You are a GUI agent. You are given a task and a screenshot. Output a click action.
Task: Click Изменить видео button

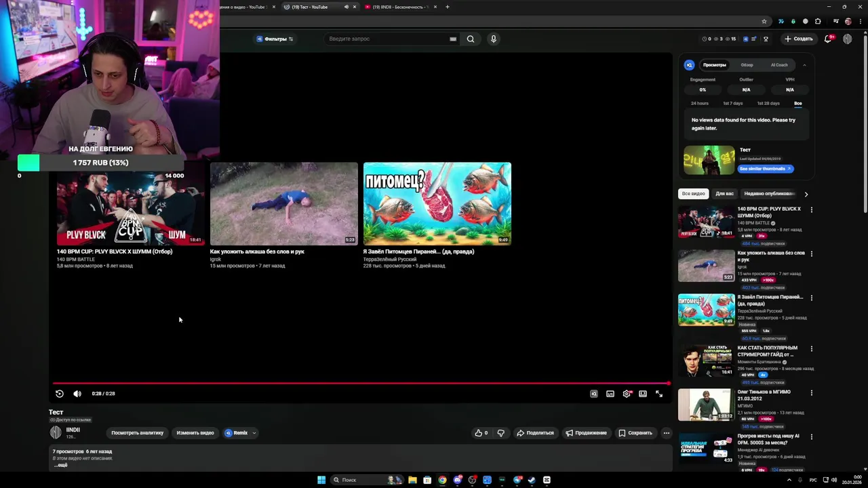pos(195,433)
